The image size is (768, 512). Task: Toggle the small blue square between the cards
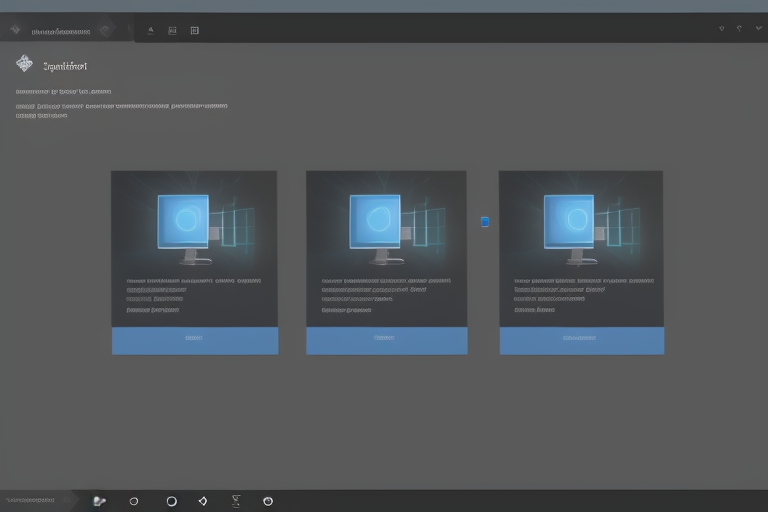(485, 222)
